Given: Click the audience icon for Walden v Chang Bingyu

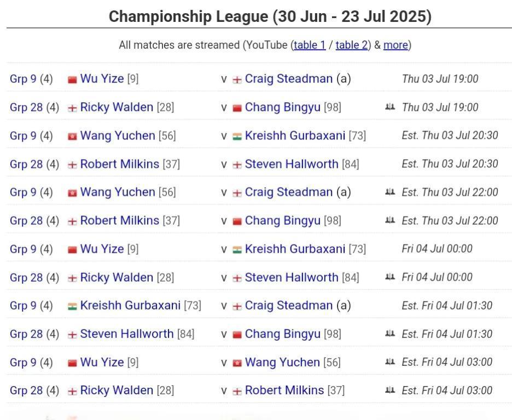Looking at the screenshot, I should click(390, 107).
